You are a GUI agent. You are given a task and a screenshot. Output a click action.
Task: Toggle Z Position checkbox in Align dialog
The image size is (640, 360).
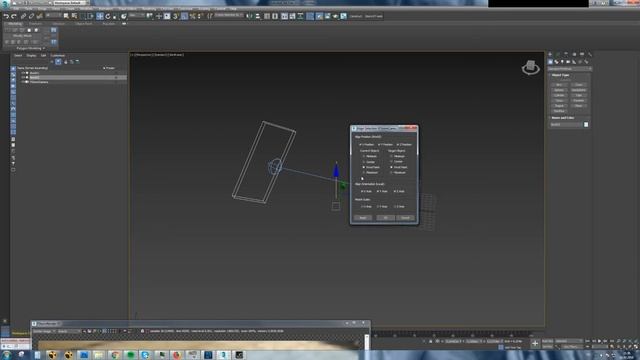(x=404, y=144)
